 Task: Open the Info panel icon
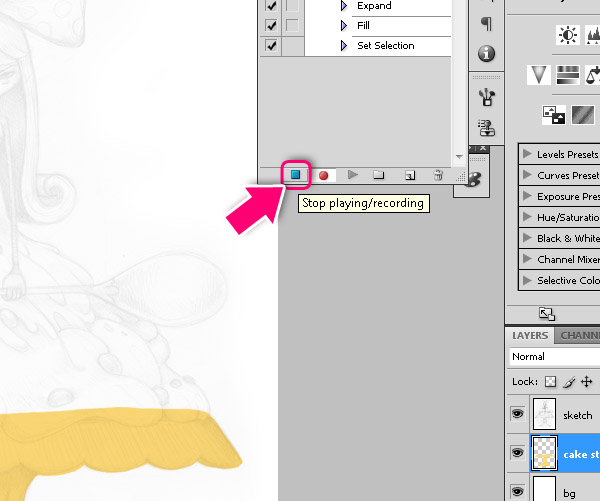click(x=486, y=53)
